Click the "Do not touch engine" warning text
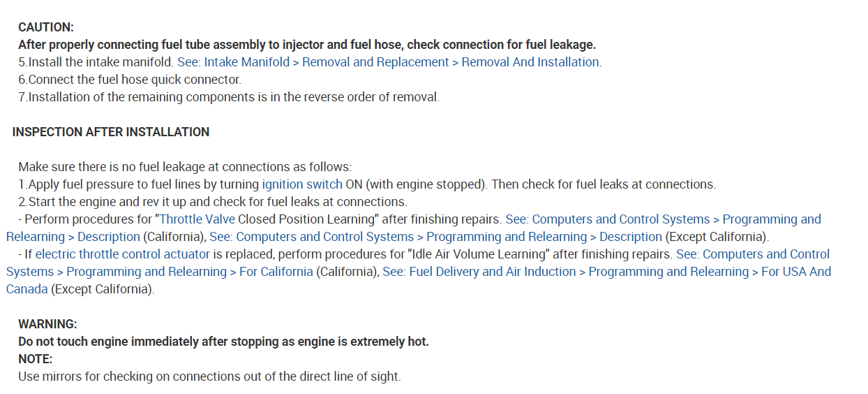The width and height of the screenshot is (868, 394). point(223,342)
